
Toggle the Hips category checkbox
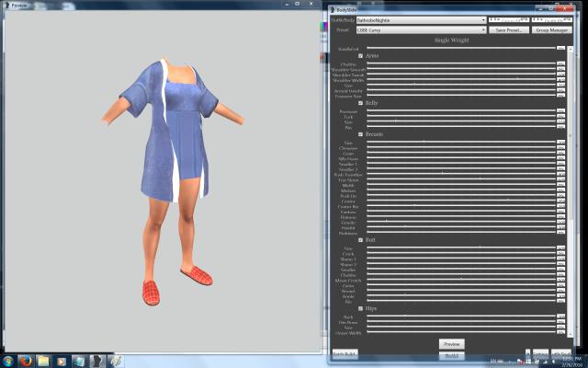click(361, 308)
